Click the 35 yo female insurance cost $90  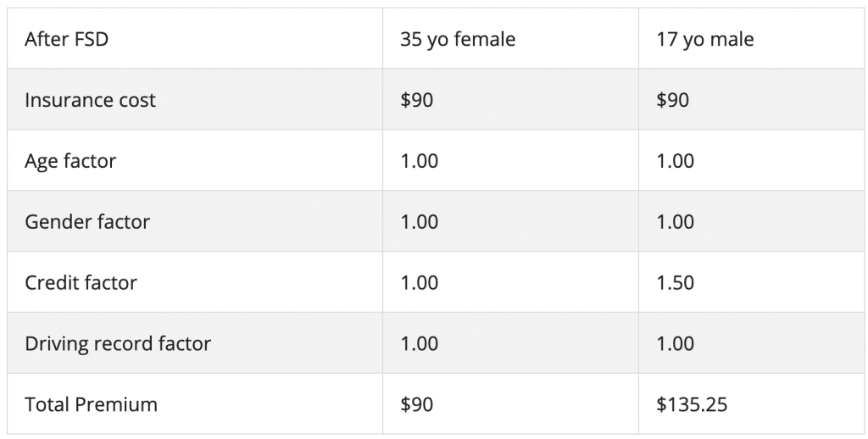417,100
